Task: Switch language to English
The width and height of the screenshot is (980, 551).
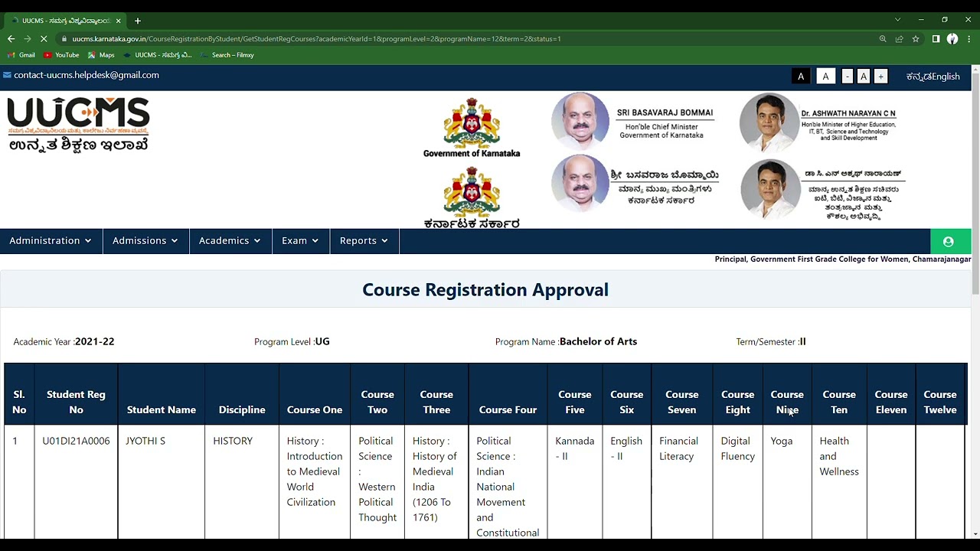Action: click(946, 77)
